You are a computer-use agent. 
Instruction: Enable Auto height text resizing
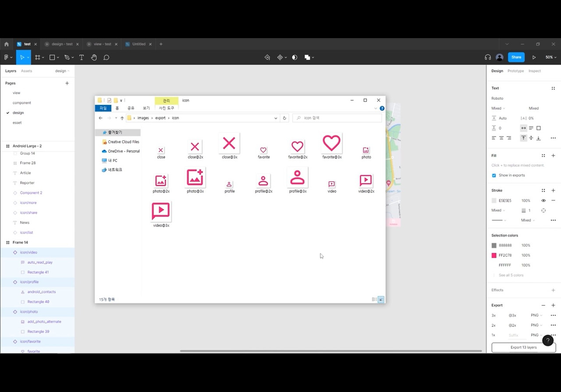pyautogui.click(x=531, y=128)
